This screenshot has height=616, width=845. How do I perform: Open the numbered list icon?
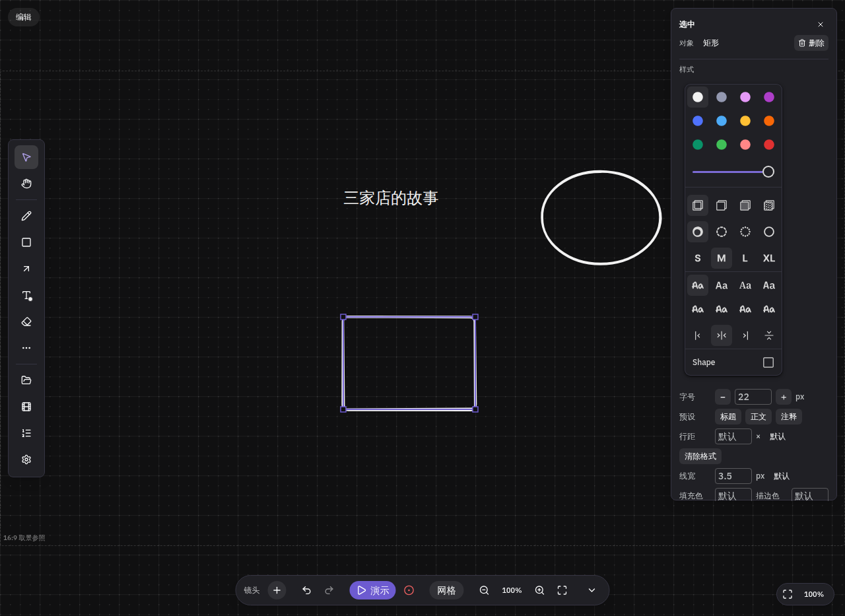pyautogui.click(x=26, y=433)
